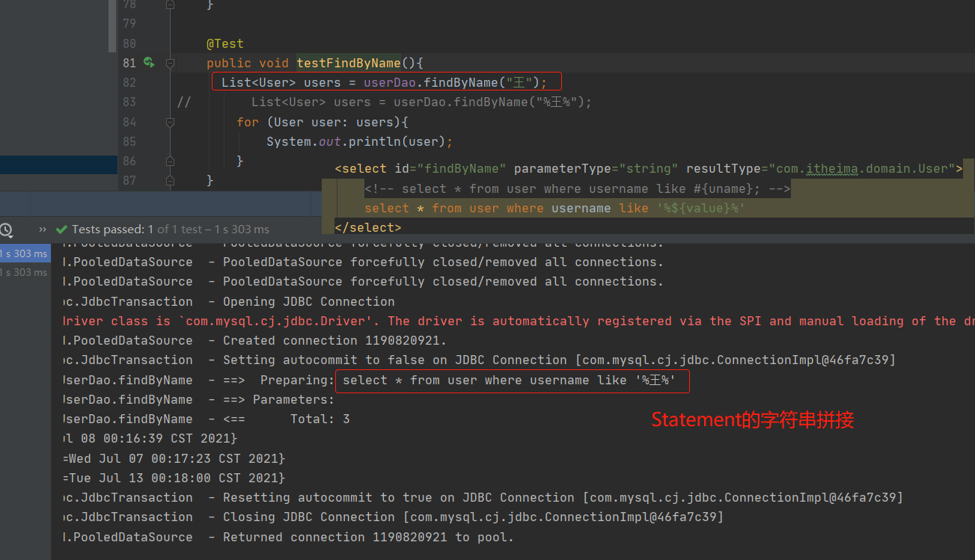
Task: Click 'Wed Jul 07 00:17:23 CST 2021' output line
Action: point(174,458)
